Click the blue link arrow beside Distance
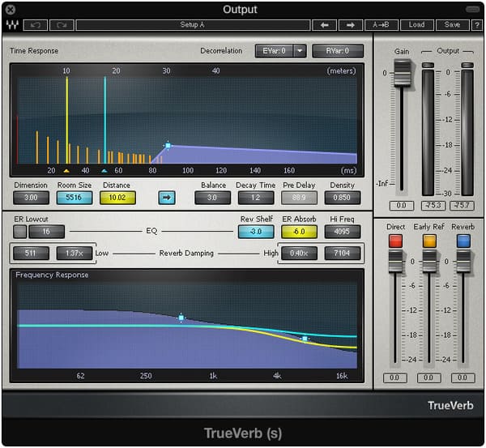The height and width of the screenshot is (448, 486). point(166,197)
